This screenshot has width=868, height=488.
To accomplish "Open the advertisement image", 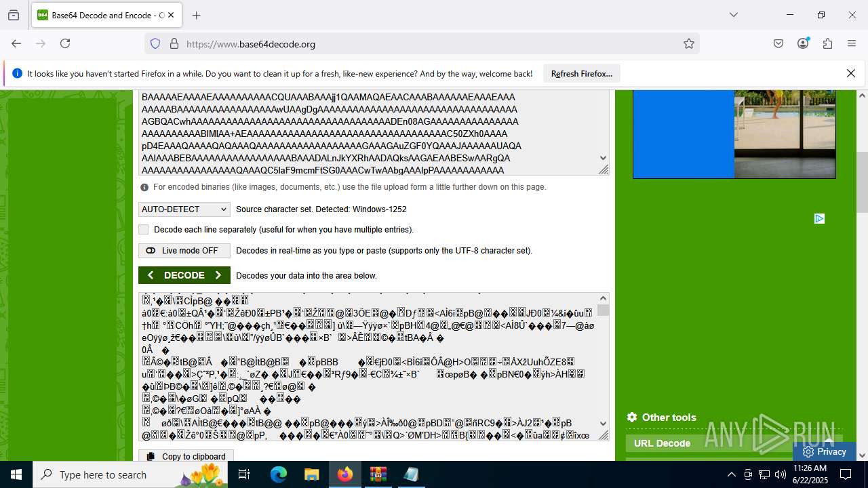I will pos(734,134).
